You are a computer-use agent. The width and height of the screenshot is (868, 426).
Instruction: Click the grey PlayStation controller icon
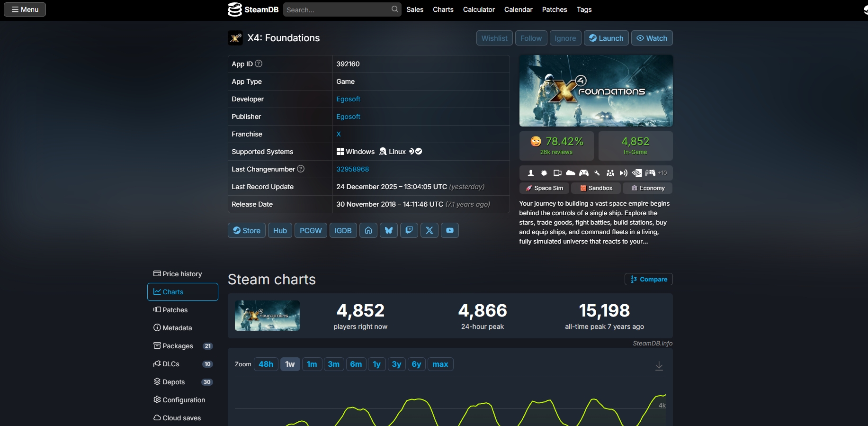click(x=650, y=173)
